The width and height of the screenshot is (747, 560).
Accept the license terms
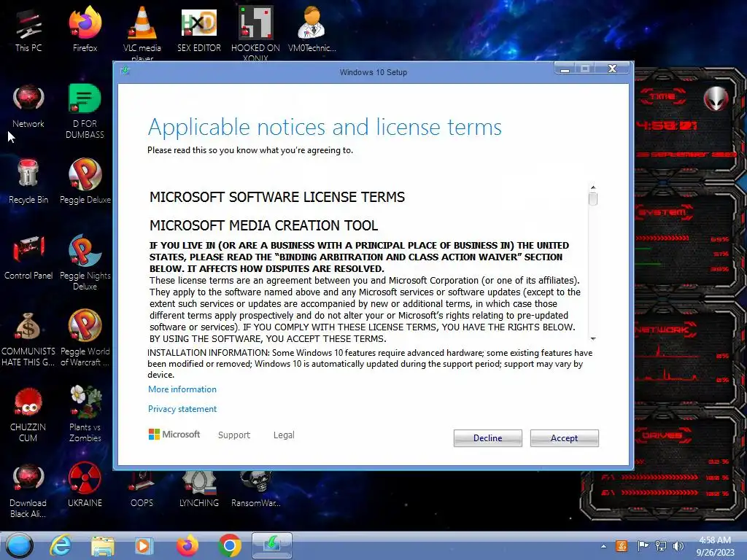(564, 438)
